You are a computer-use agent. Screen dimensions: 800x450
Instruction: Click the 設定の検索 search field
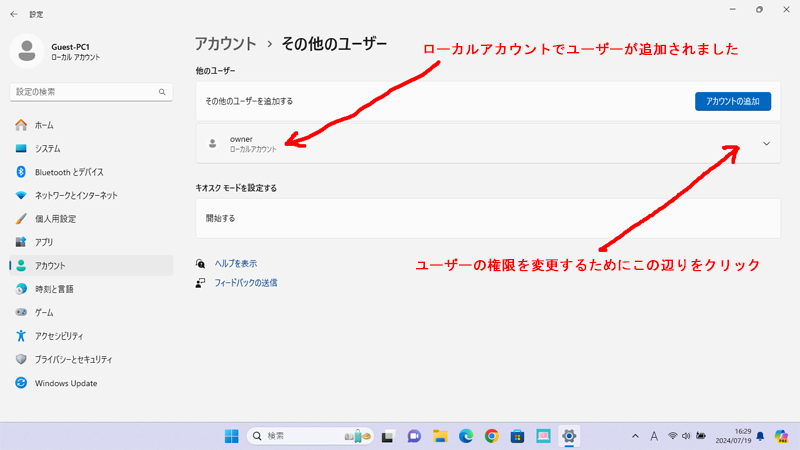[x=85, y=92]
